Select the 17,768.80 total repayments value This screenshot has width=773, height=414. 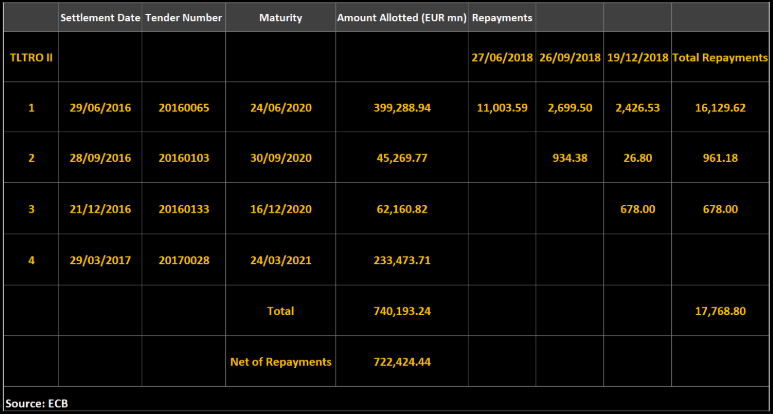pyautogui.click(x=721, y=311)
